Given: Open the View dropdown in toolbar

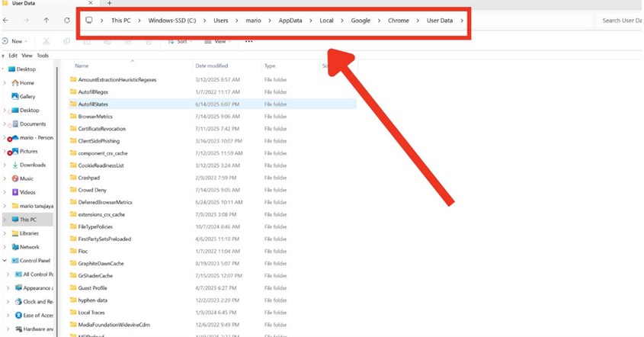Looking at the screenshot, I should 218,41.
